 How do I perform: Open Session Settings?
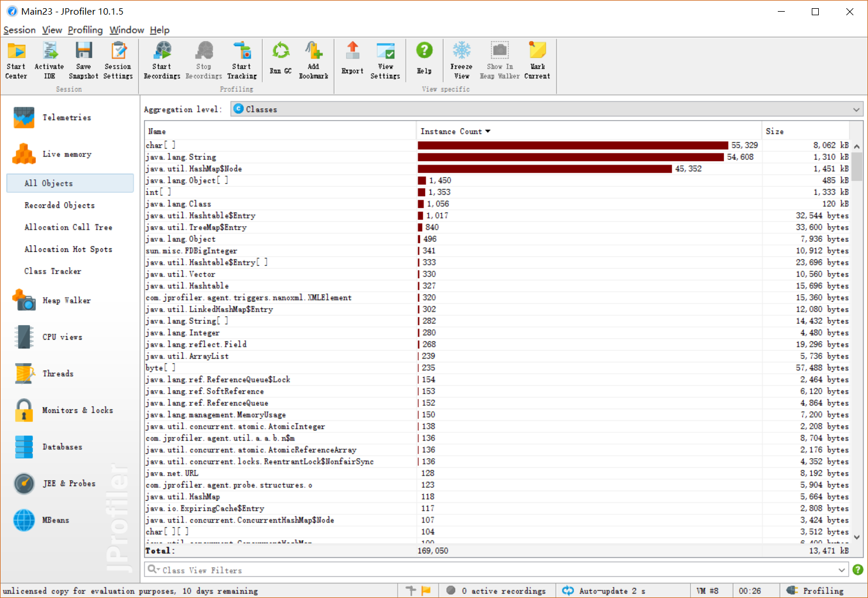(118, 60)
